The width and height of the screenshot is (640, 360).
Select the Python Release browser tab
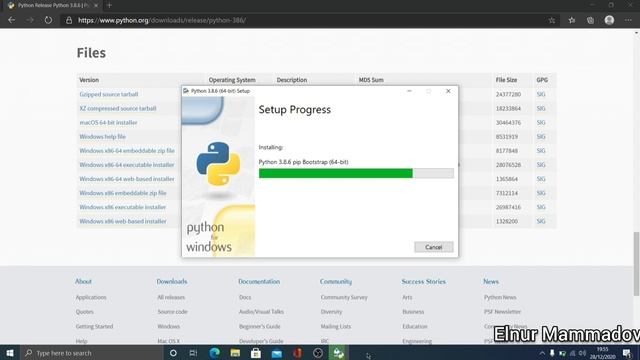53,5
